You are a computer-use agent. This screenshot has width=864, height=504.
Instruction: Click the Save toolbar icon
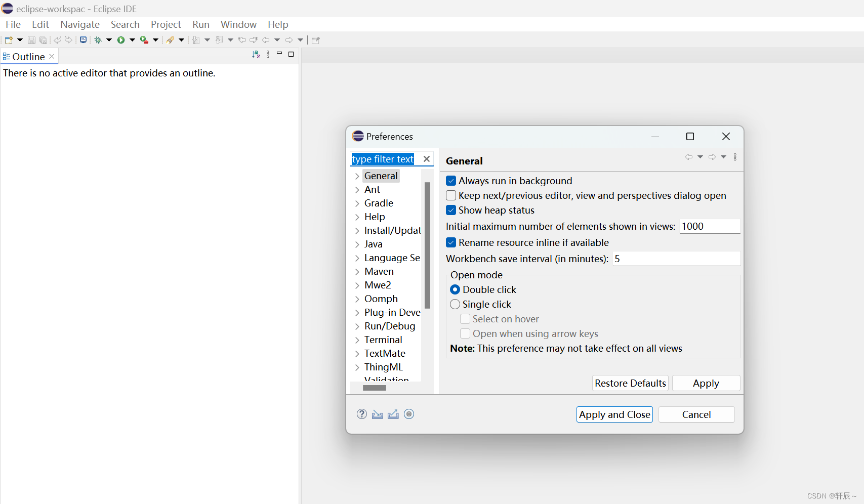click(x=31, y=40)
